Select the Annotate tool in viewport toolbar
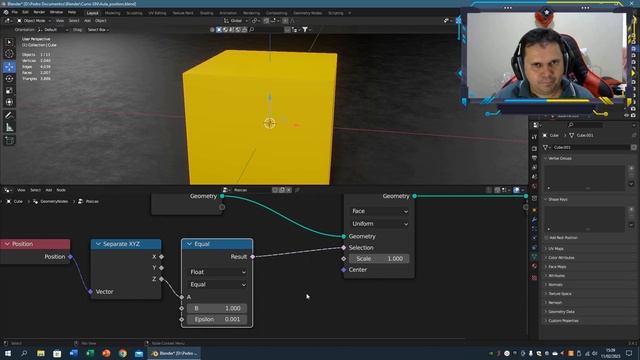Screen dimensions: 640x360 9,116
